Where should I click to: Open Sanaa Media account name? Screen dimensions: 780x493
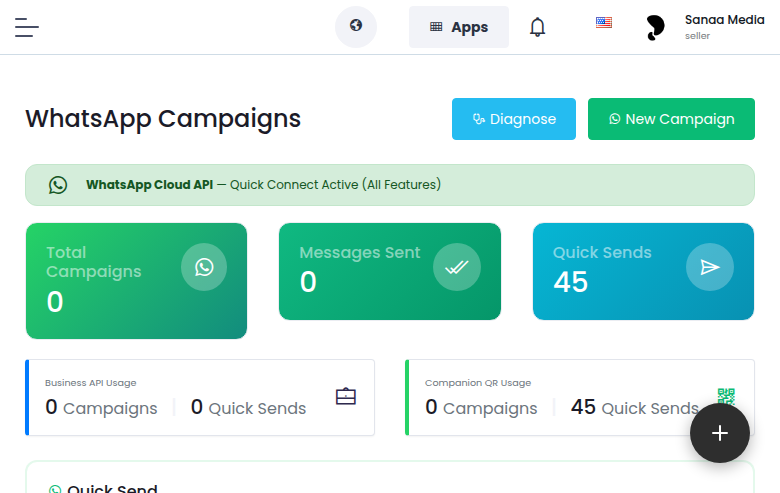(724, 20)
